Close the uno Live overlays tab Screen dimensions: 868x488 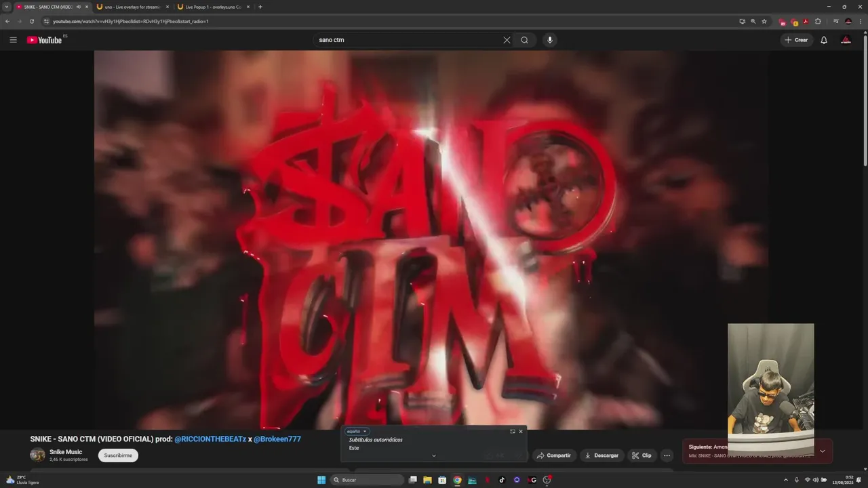pyautogui.click(x=167, y=7)
